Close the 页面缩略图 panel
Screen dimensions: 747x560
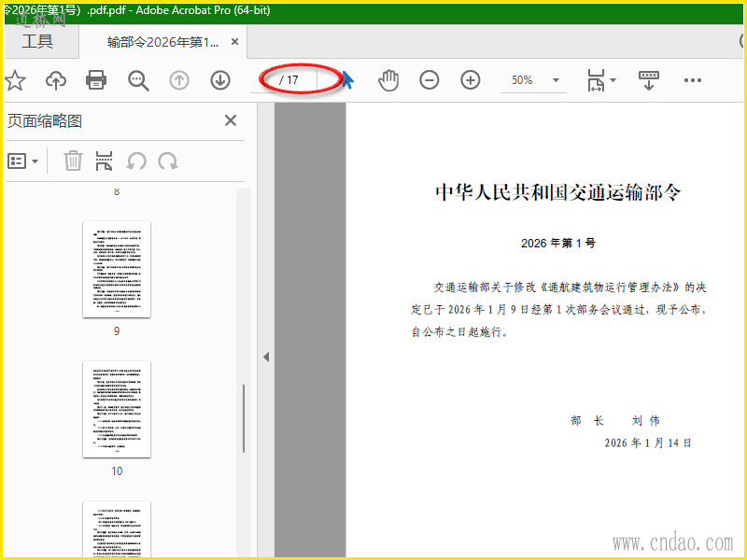(231, 120)
